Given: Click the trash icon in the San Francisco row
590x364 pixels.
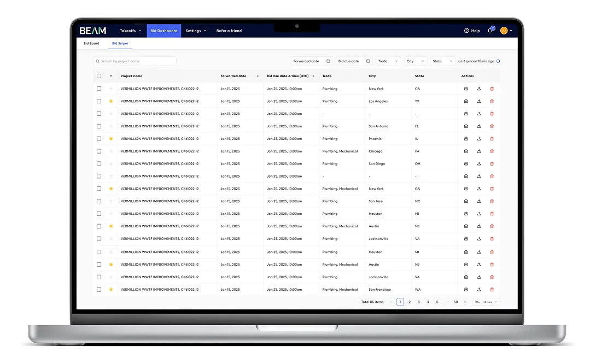Looking at the screenshot, I should click(x=492, y=290).
